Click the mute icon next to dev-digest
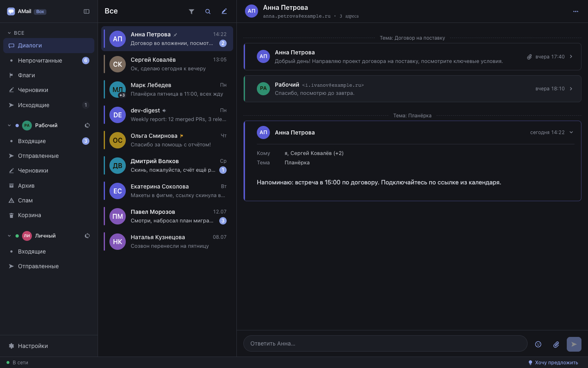 pyautogui.click(x=164, y=111)
